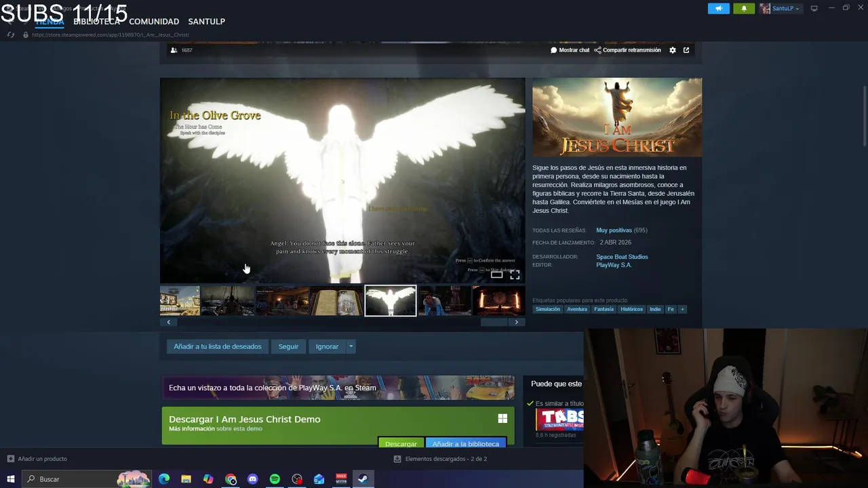Open OBS Studio from taskbar
This screenshot has height=488, width=868.
297,479
